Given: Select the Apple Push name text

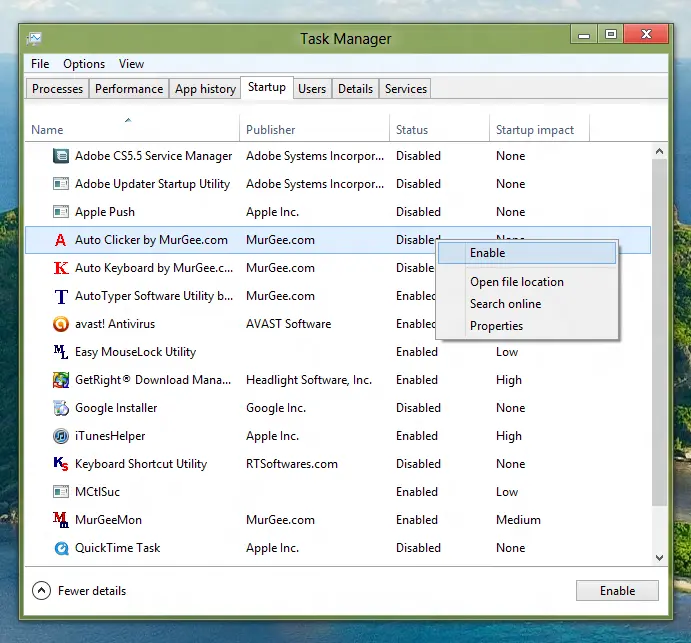Looking at the screenshot, I should [105, 212].
